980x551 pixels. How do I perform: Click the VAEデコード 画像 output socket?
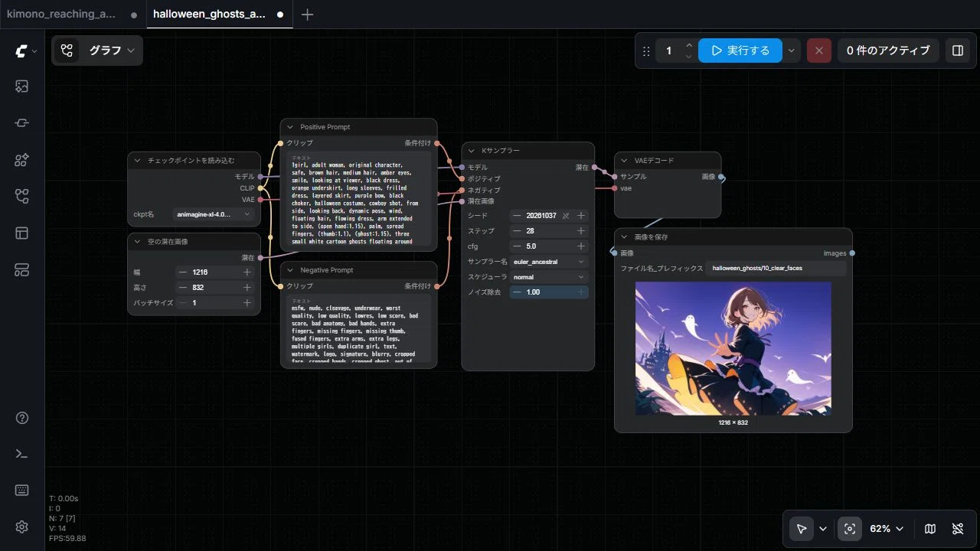point(720,177)
